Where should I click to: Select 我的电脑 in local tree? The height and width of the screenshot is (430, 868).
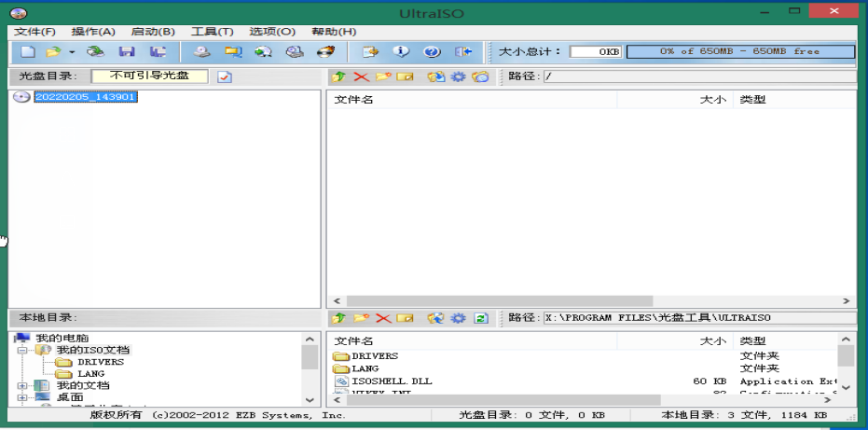click(x=62, y=338)
